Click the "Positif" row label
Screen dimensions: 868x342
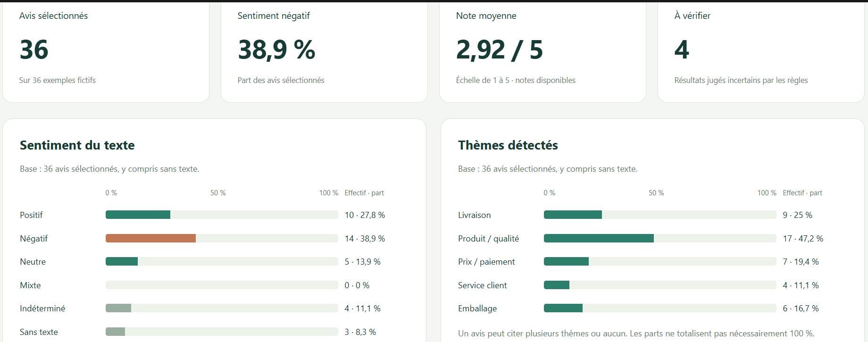31,215
